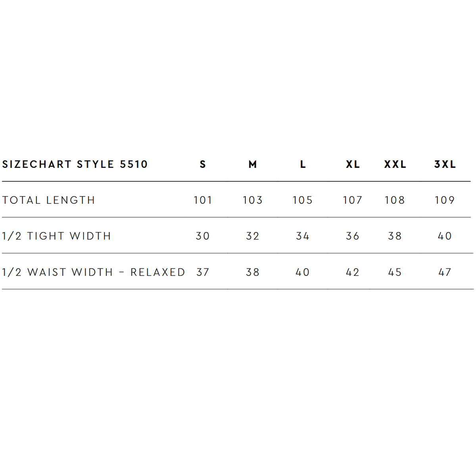This screenshot has height=476, width=476.
Task: Click tight width value 38 for XXL
Action: point(395,236)
